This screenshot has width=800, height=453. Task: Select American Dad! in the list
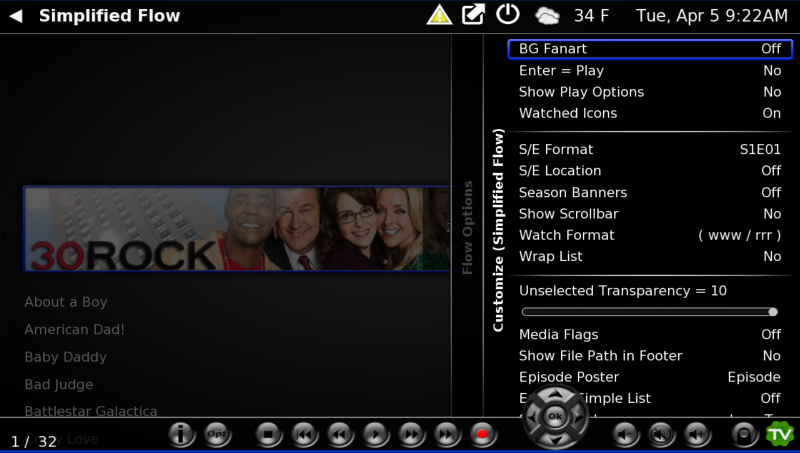pyautogui.click(x=74, y=330)
